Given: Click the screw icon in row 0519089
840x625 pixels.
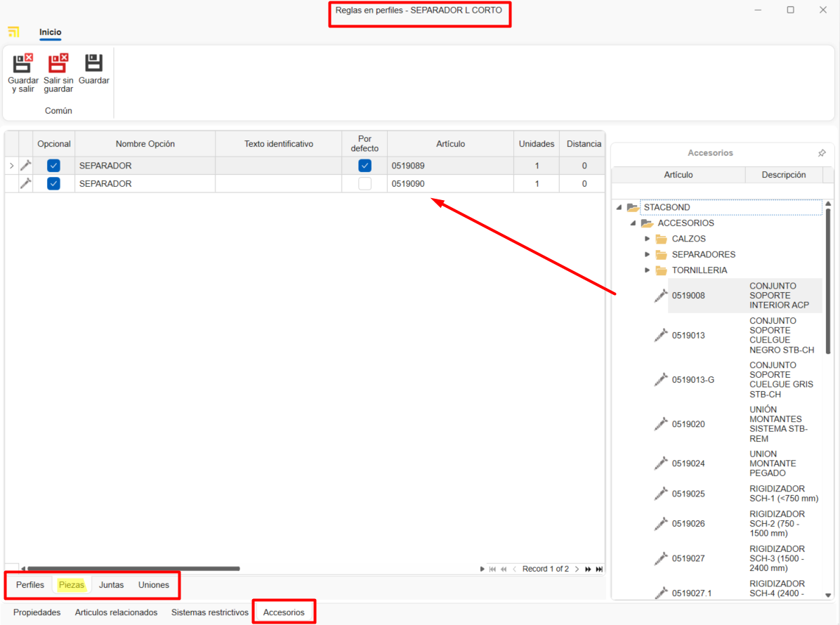Looking at the screenshot, I should click(x=26, y=166).
